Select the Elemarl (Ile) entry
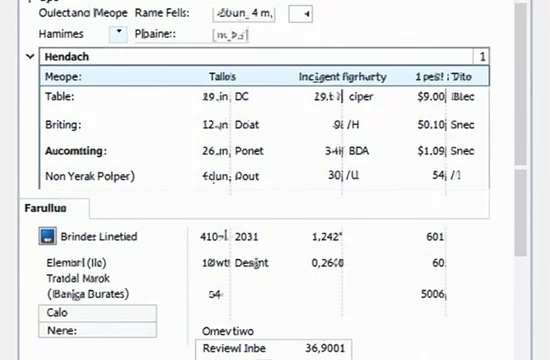The height and width of the screenshot is (360, 550). pos(76,263)
